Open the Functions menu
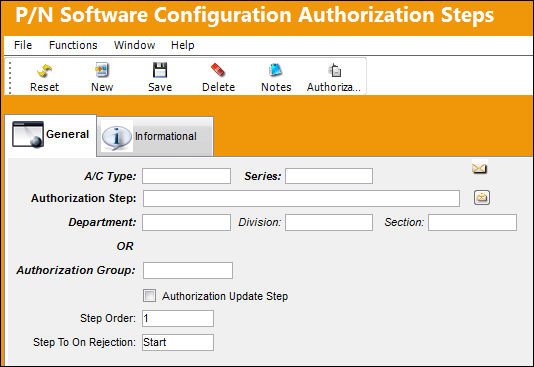 tap(73, 45)
